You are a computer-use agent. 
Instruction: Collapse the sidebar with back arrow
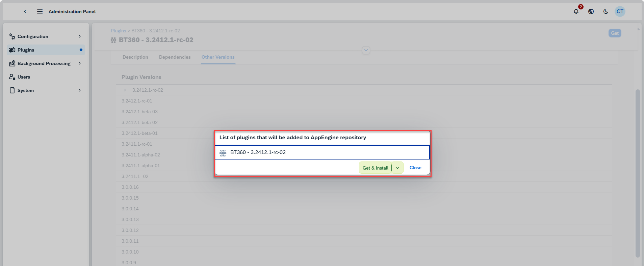25,11
